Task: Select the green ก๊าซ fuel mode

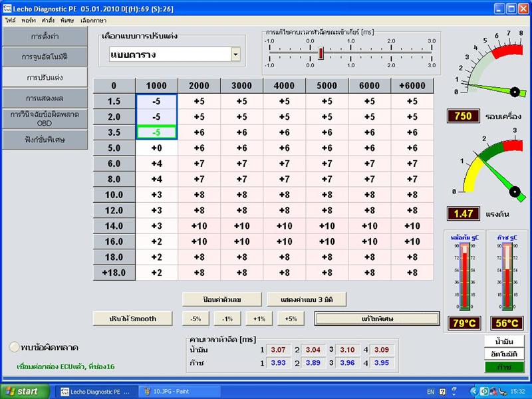Action: (504, 367)
